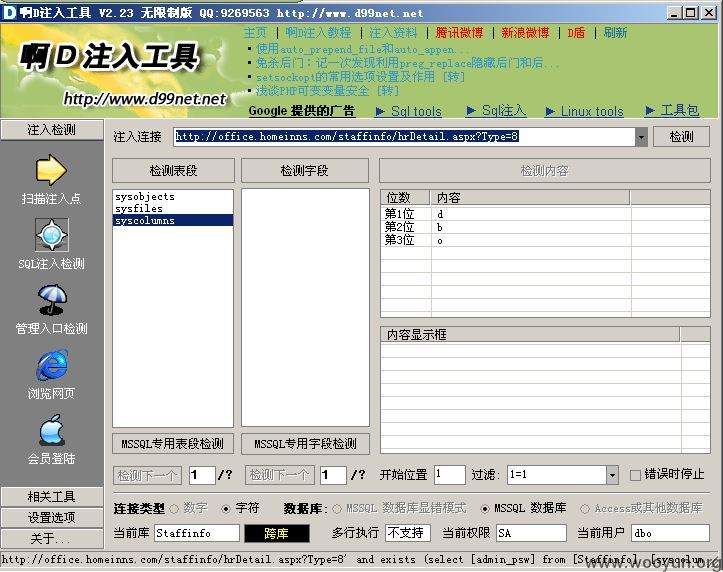723x572 pixels.
Task: Open the Linux tools ad link
Action: tap(585, 111)
